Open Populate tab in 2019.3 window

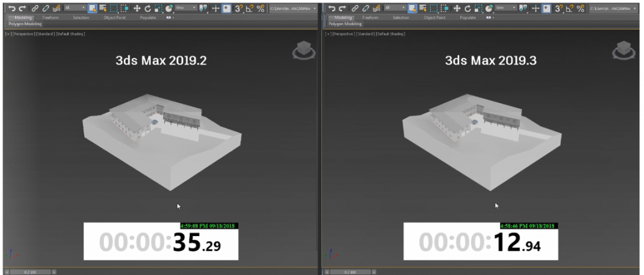[x=468, y=18]
